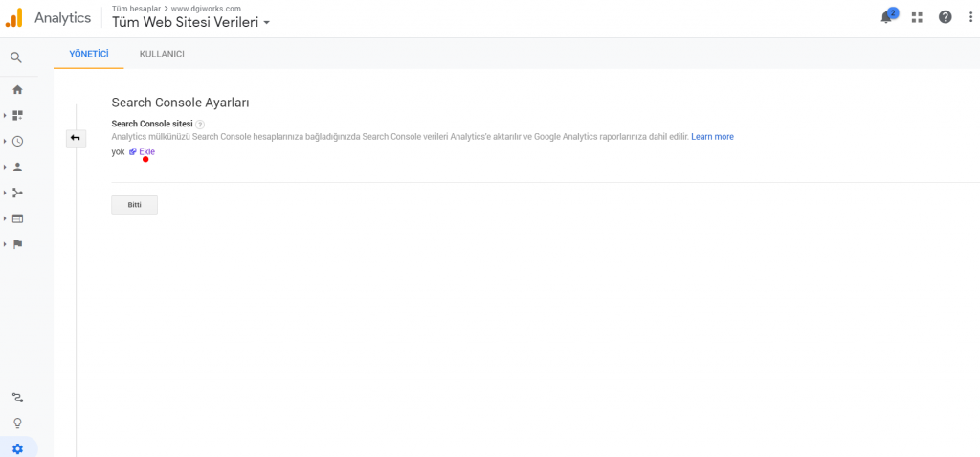
Task: Expand the Conversions section arrow
Action: 5,244
